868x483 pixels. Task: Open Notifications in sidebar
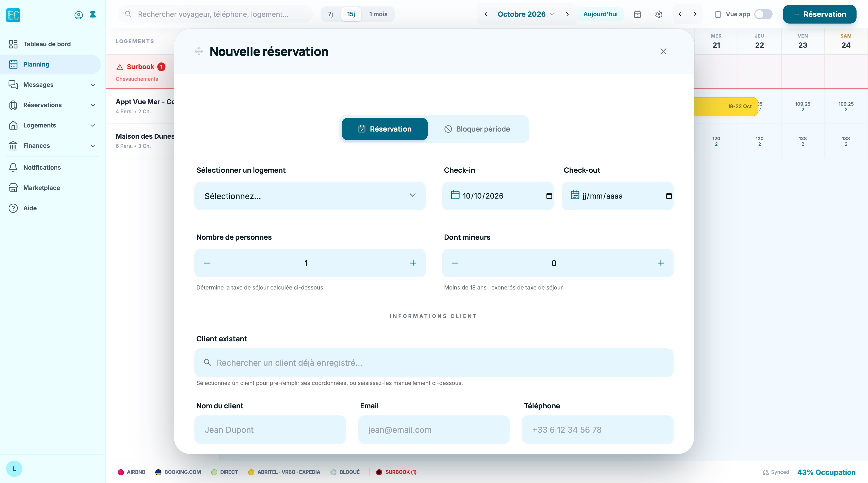pyautogui.click(x=51, y=167)
